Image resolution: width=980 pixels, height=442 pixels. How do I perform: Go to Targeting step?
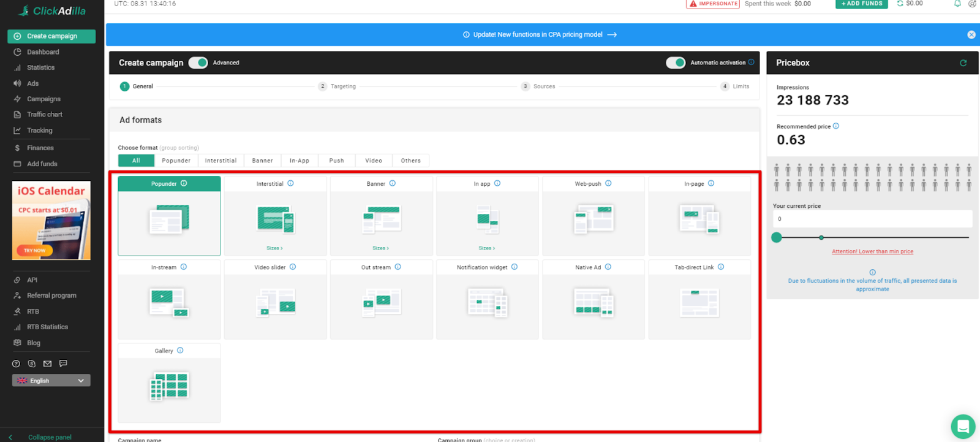tap(337, 86)
